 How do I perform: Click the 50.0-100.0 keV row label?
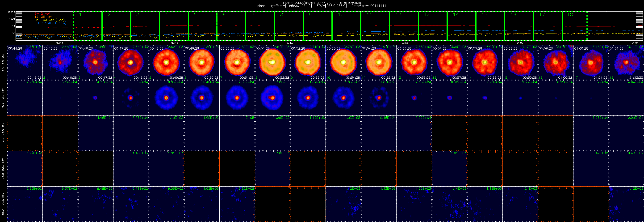click(x=3, y=204)
